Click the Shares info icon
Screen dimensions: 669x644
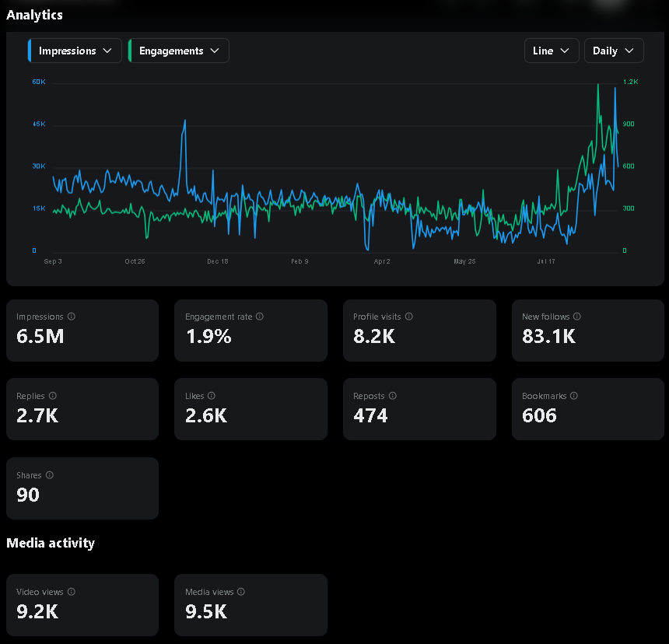pos(49,475)
